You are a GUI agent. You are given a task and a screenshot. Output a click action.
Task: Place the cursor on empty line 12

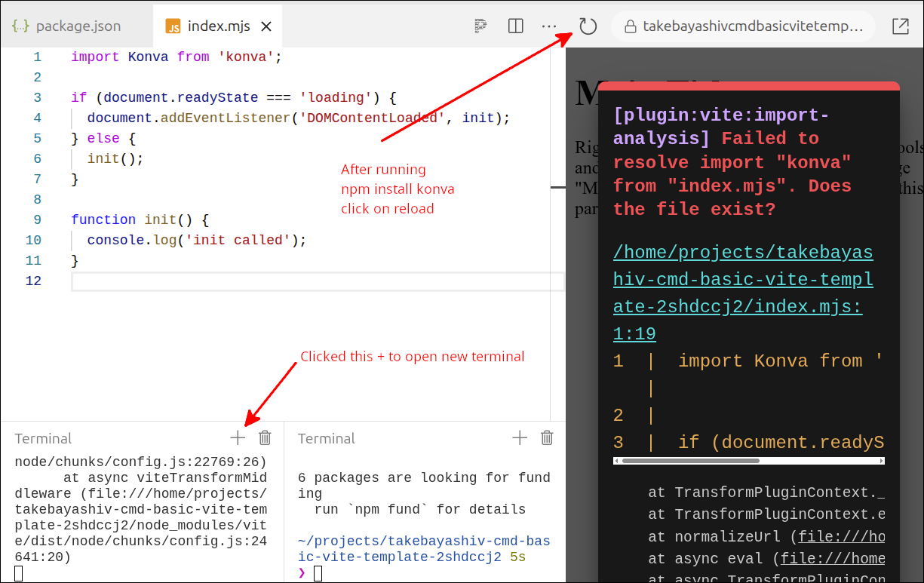pos(302,281)
